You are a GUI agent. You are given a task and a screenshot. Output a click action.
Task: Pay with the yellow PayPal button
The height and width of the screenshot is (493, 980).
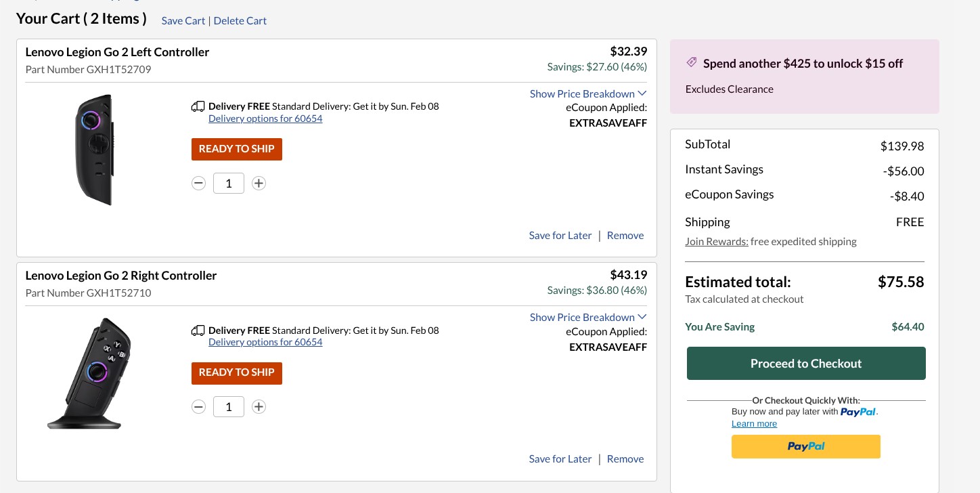(806, 447)
